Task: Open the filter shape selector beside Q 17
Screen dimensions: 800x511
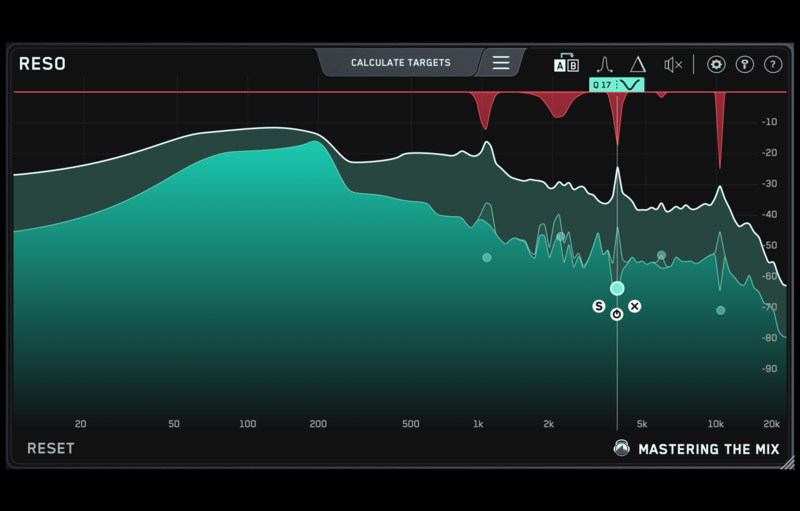Action: [x=631, y=85]
